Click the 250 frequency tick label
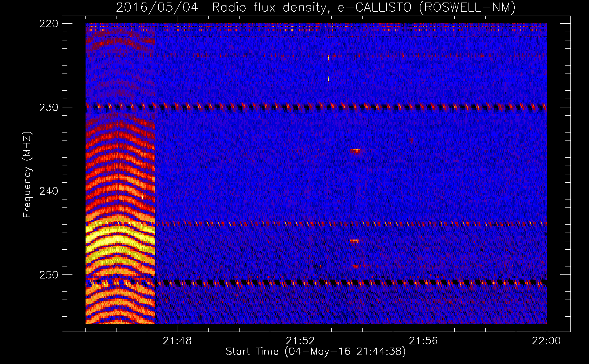Image resolution: width=589 pixels, height=364 pixels. point(49,275)
